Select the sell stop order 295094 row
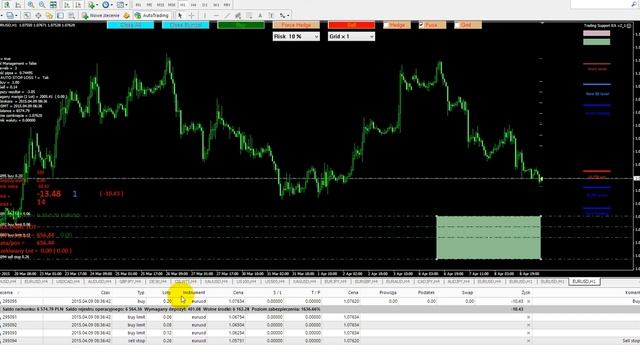Viewport: 640px width, 360px height. (x=320, y=340)
